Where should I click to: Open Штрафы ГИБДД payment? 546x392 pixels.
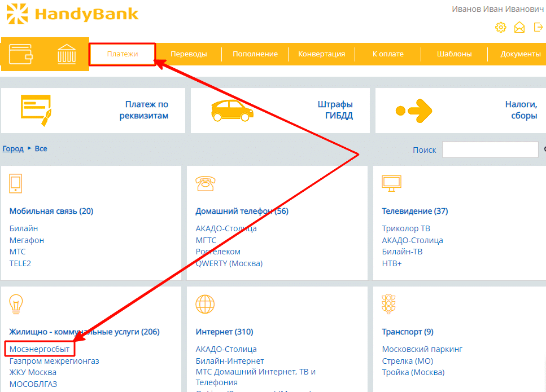tap(335, 110)
